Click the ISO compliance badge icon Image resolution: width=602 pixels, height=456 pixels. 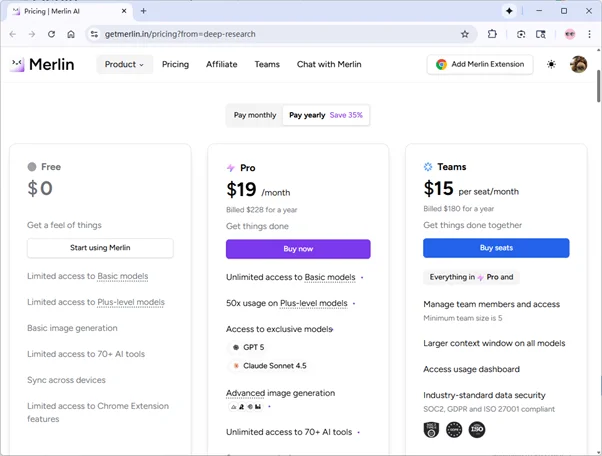[x=477, y=429]
